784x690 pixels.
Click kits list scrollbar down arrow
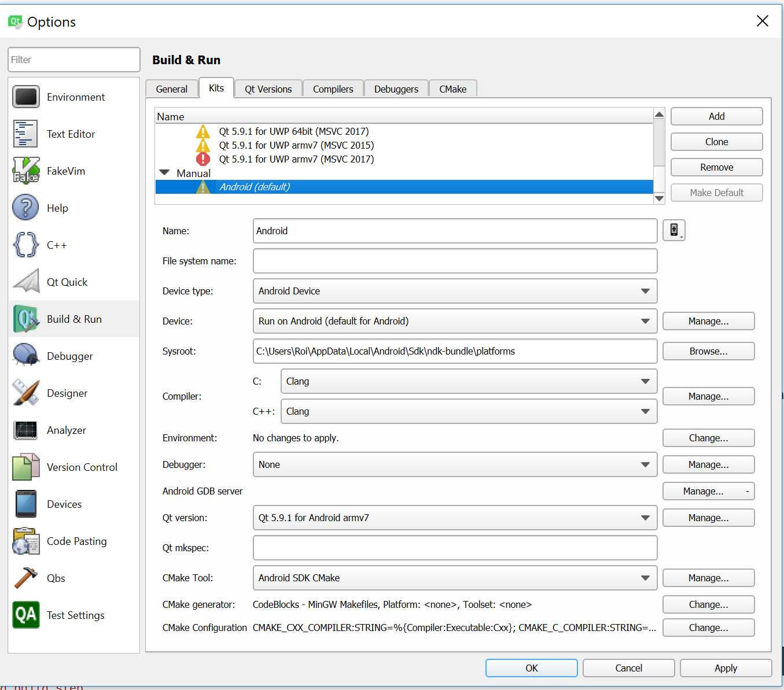point(659,198)
